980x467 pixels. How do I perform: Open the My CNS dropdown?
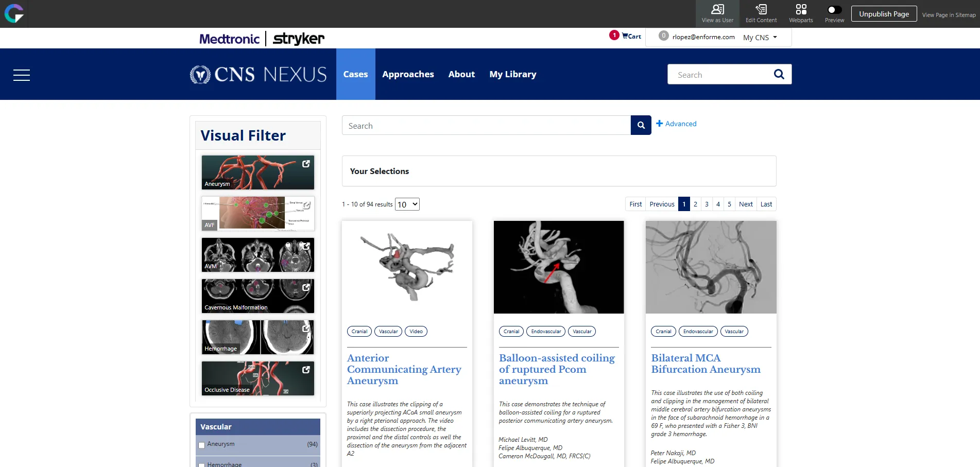760,38
